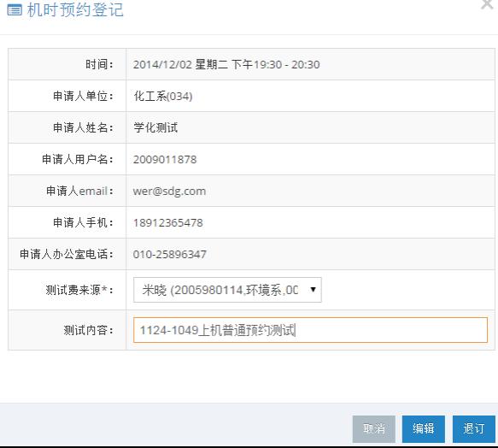Click the username value 2009011878
Viewport: 498px width, 448px height.
(165, 159)
